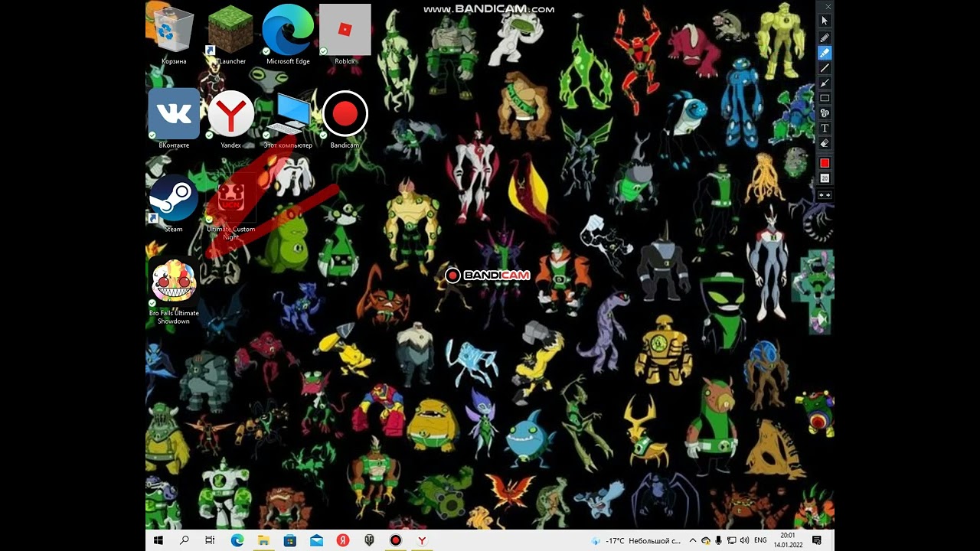Expand the drawing toolbar with double-arrow button
980x551 pixels.
click(x=825, y=195)
